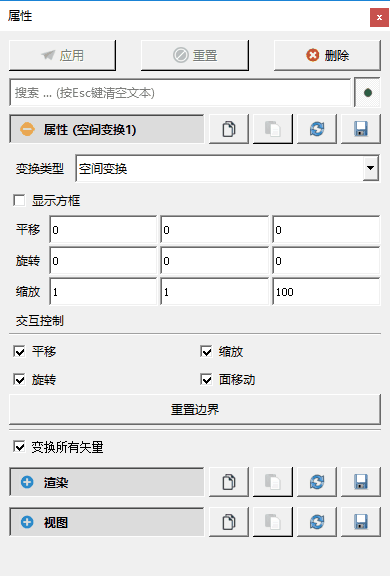Collapse the 属性 (空间变换1) section
This screenshot has height=576, width=390.
(x=106, y=129)
